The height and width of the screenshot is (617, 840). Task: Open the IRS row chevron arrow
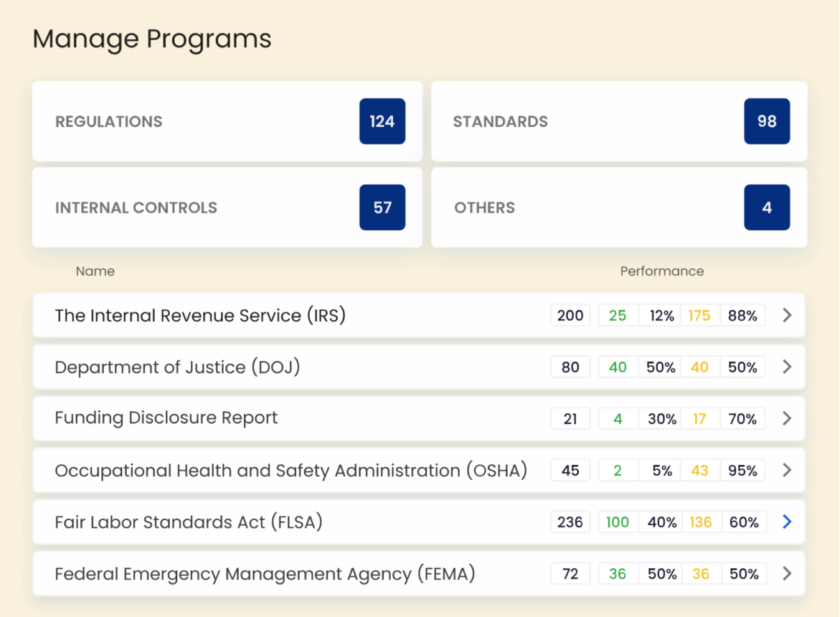tap(786, 316)
